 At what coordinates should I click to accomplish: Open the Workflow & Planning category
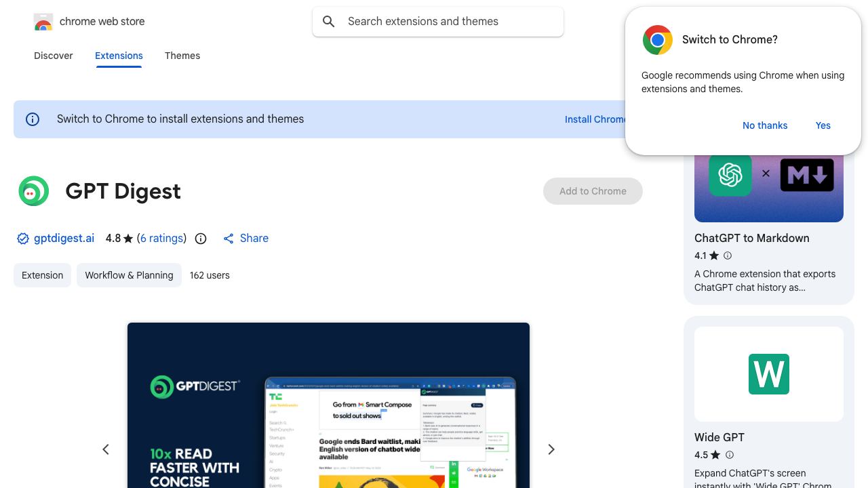129,275
